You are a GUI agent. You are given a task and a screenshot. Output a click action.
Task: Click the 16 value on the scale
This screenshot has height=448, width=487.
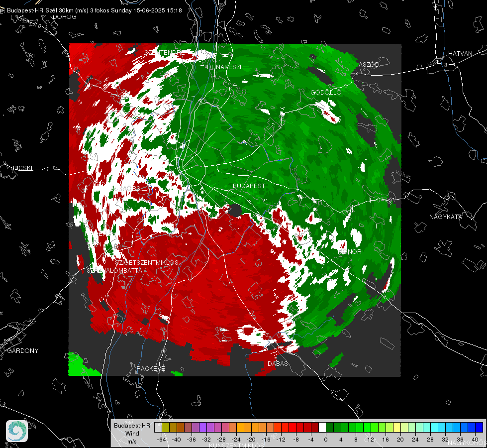coord(386,440)
